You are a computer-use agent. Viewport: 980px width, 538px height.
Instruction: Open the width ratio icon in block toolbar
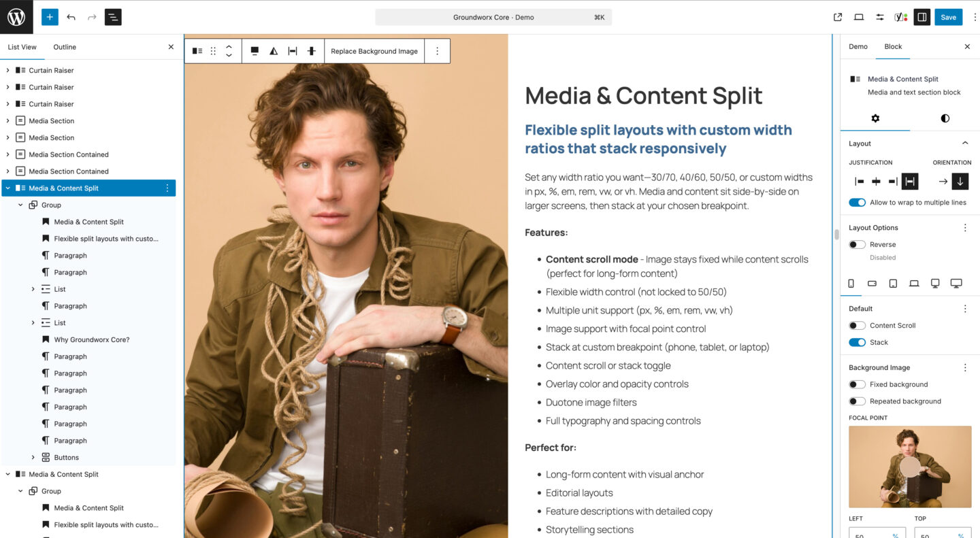(292, 50)
